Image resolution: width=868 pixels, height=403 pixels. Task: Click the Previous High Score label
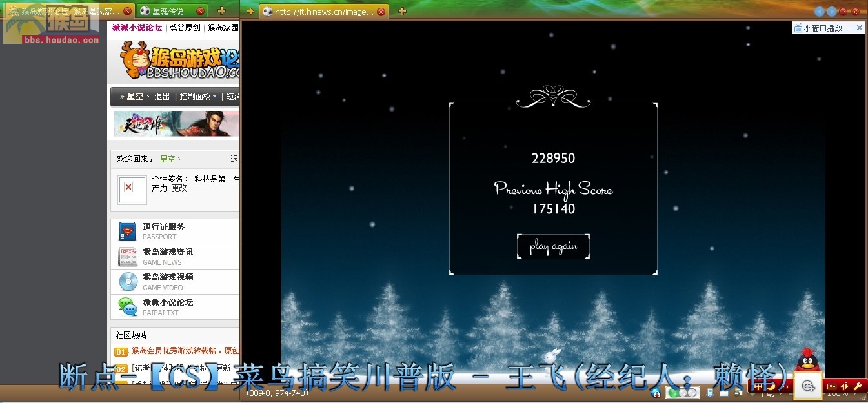(x=553, y=189)
